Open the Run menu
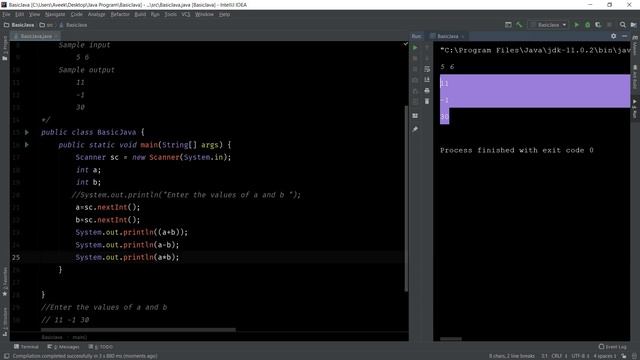This screenshot has width=640, height=360. tap(155, 14)
